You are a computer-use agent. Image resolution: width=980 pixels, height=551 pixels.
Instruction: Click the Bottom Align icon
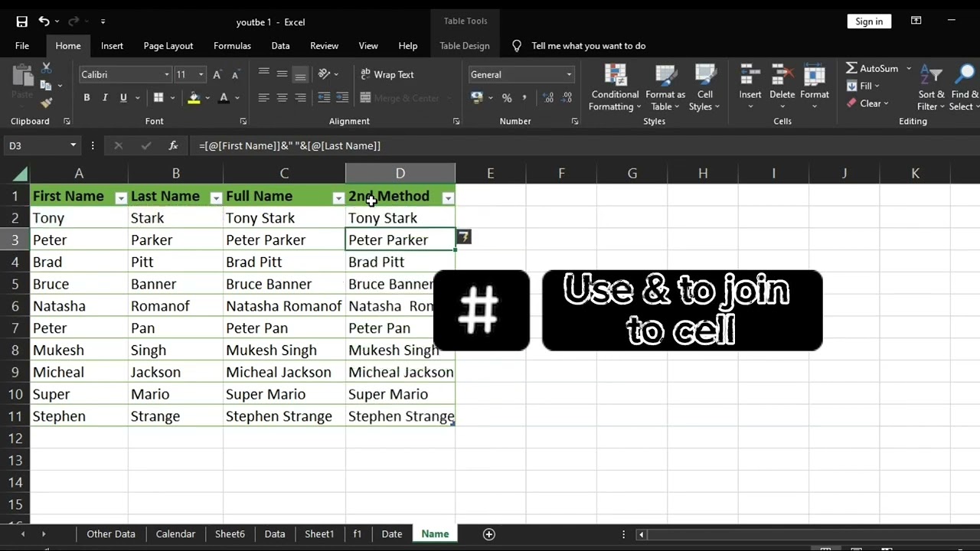(301, 74)
